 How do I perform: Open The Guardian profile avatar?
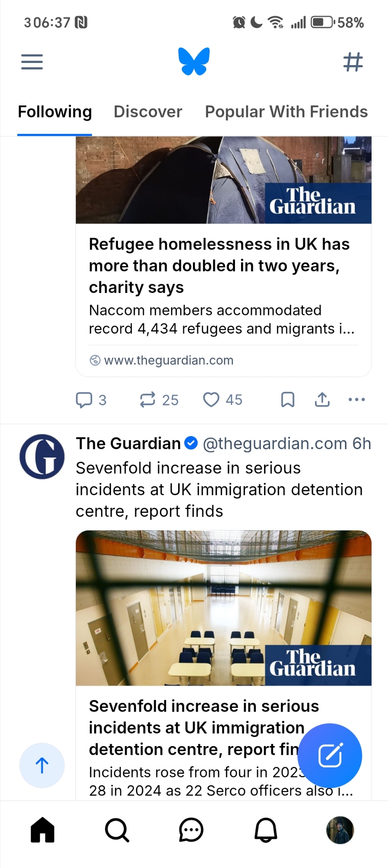[x=42, y=457]
